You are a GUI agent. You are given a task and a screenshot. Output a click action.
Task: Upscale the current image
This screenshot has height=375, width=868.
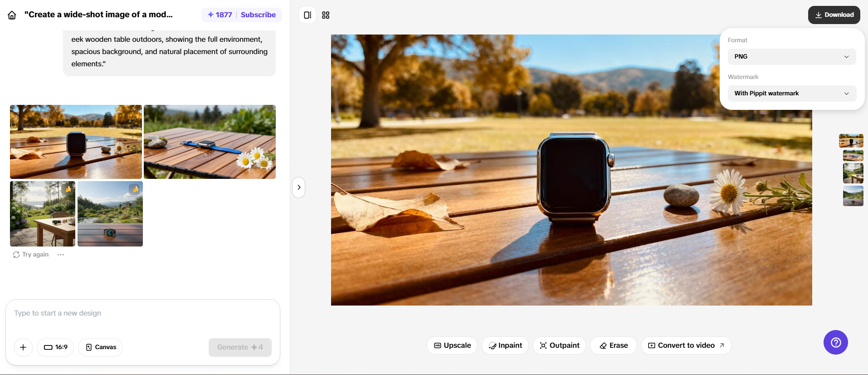tap(452, 345)
